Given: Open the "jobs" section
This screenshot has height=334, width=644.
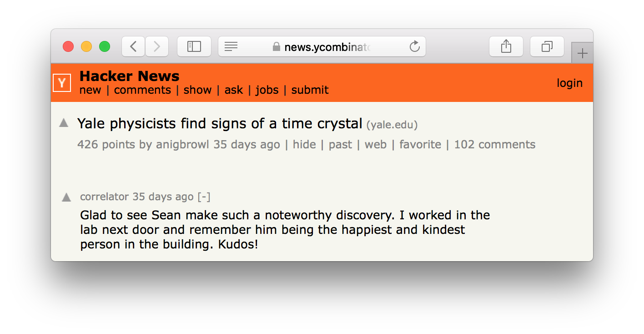Looking at the screenshot, I should (x=267, y=90).
